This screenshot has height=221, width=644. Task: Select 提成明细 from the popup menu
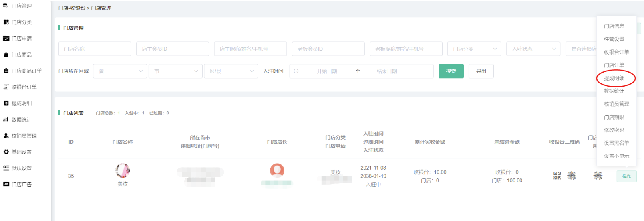coord(614,78)
